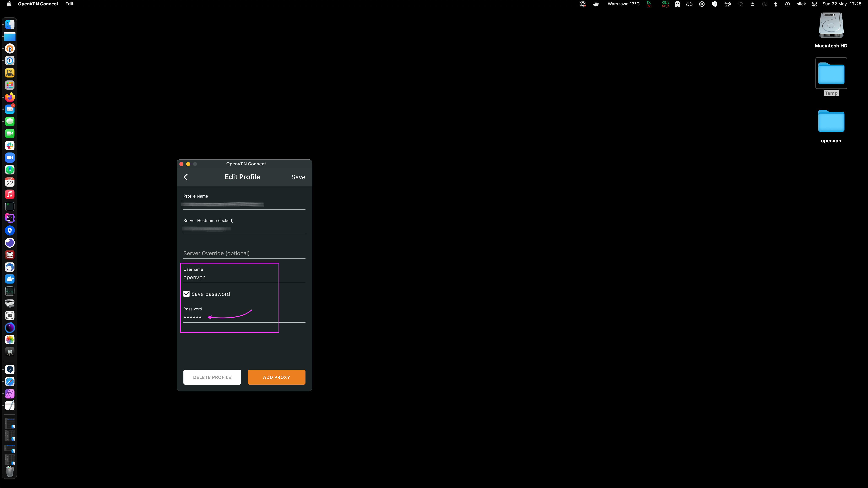Open the Edit menu in menu bar
The width and height of the screenshot is (868, 488).
69,4
